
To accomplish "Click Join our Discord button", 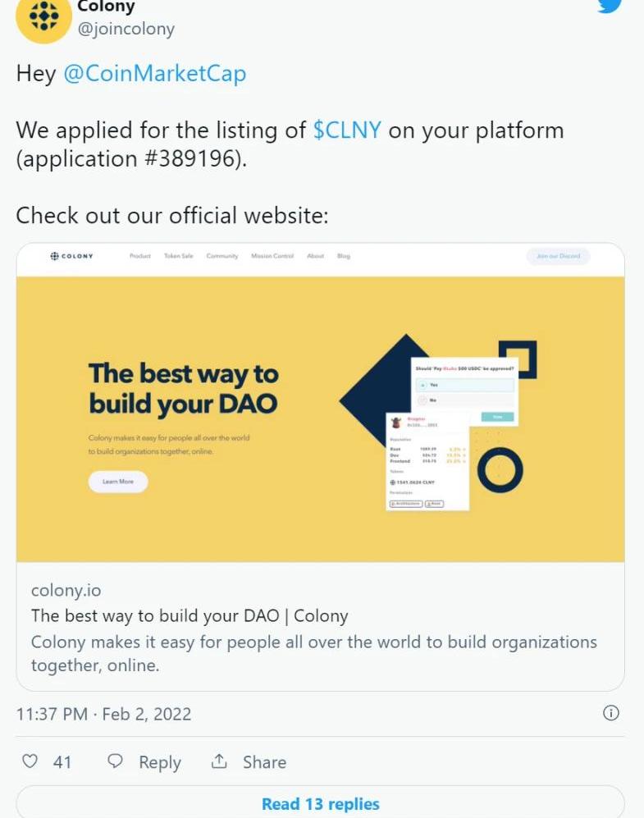I will [558, 256].
